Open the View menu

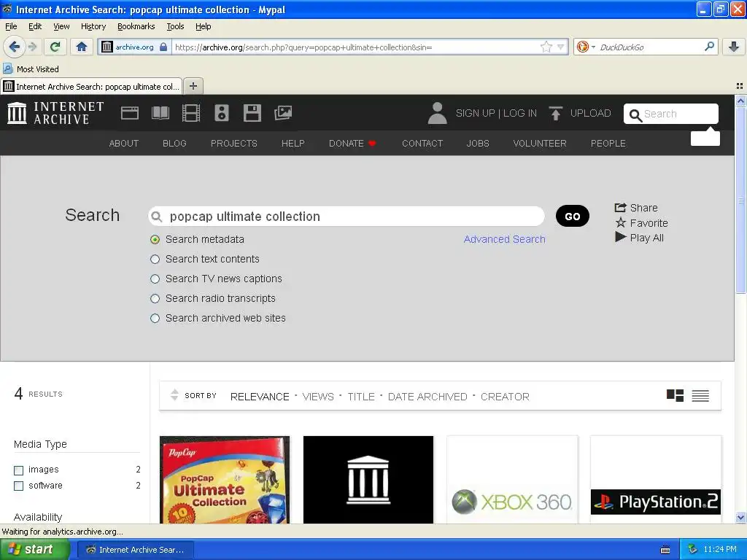click(61, 26)
